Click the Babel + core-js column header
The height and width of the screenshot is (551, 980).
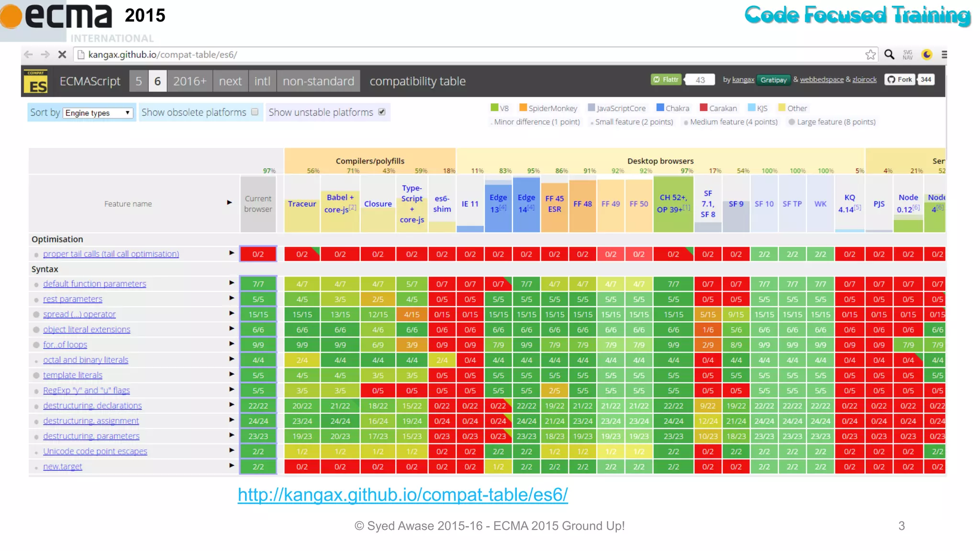click(x=340, y=204)
